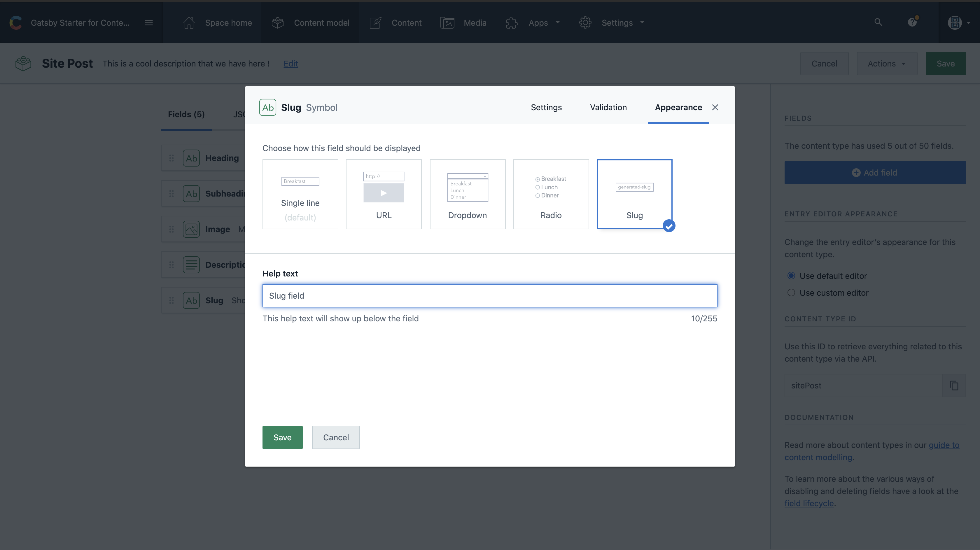This screenshot has height=550, width=980.
Task: Select Use default editor radio
Action: click(x=791, y=276)
